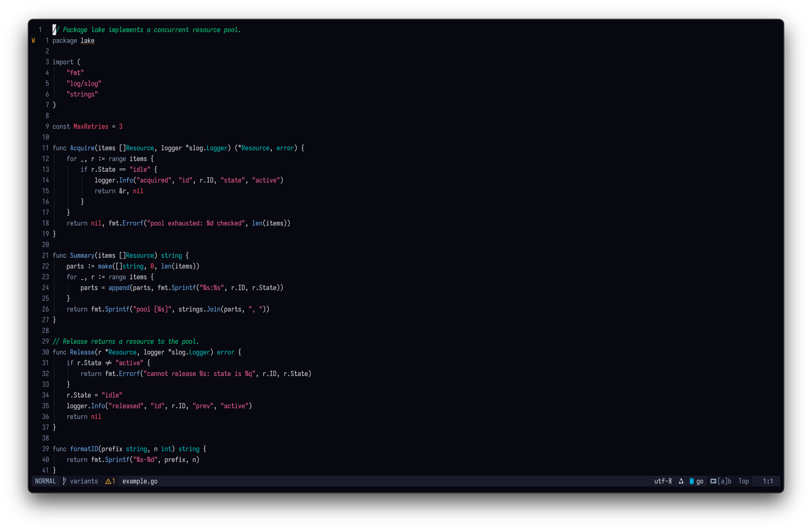Click the W warning sign in gutter

(x=33, y=41)
